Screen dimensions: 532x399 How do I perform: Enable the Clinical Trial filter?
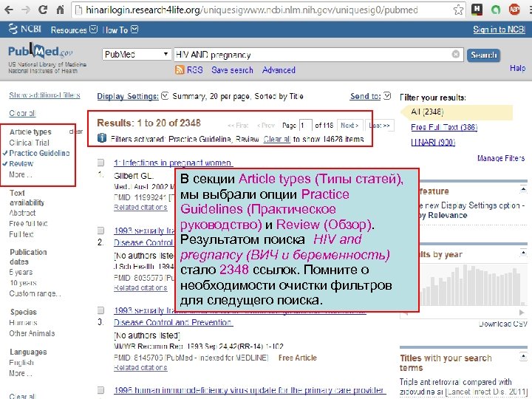(x=29, y=143)
